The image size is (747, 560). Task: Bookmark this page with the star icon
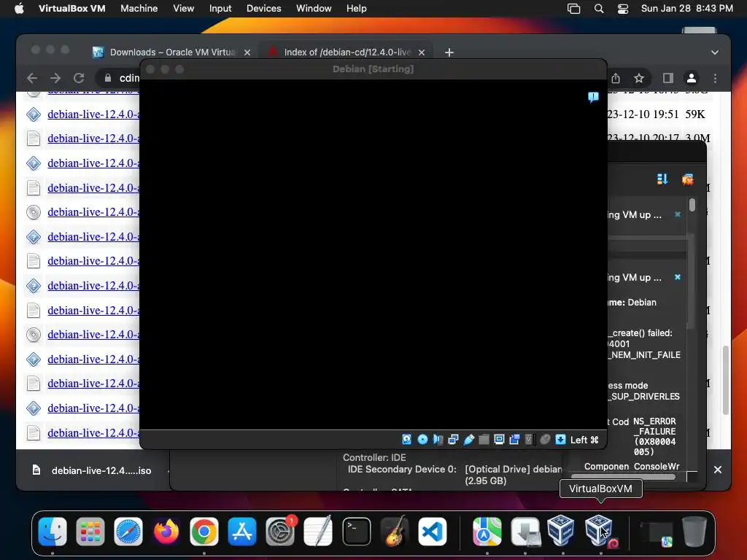(639, 78)
